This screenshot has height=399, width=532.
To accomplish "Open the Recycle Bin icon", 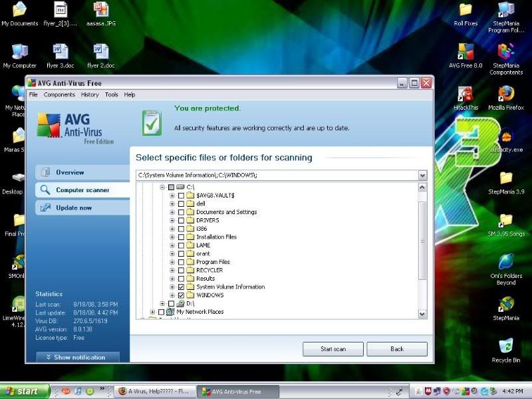I will [506, 346].
